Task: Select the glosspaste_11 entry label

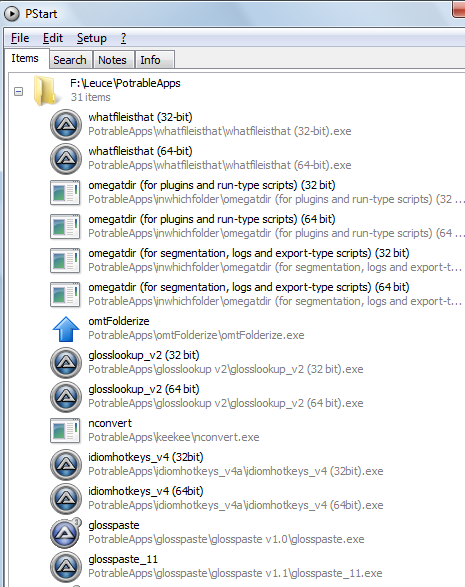Action: point(123,559)
